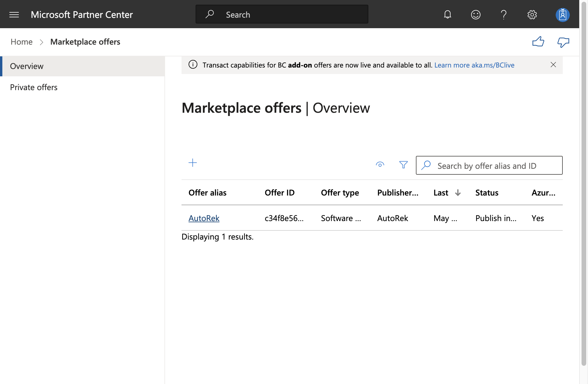This screenshot has width=588, height=384.
Task: Open Private offers in the sidebar
Action: [x=83, y=87]
